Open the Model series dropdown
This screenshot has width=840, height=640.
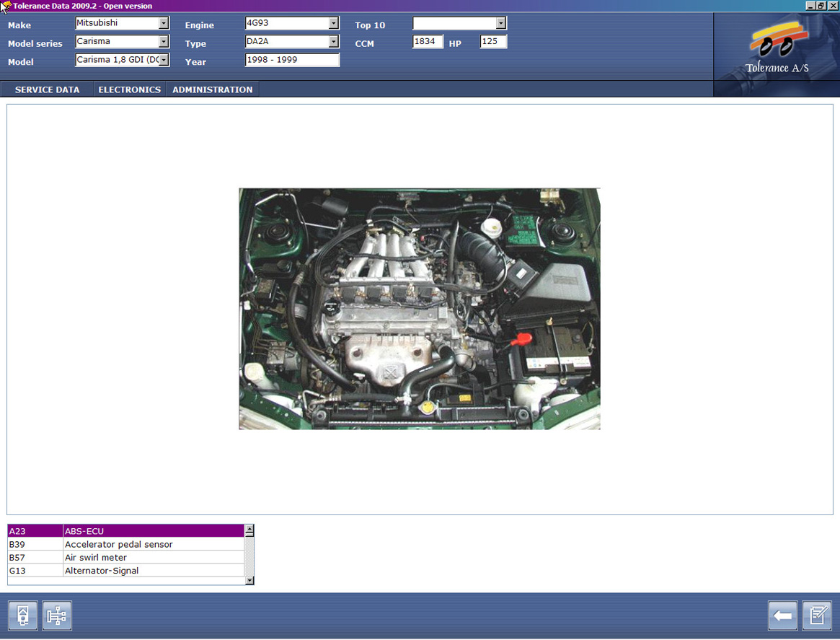pos(164,42)
